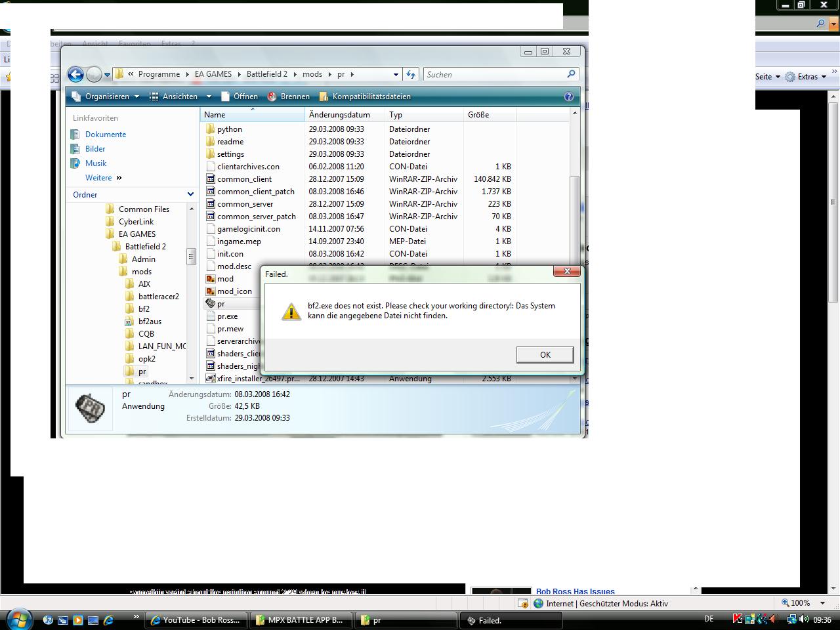Select bf2aus item in tree

click(x=150, y=322)
